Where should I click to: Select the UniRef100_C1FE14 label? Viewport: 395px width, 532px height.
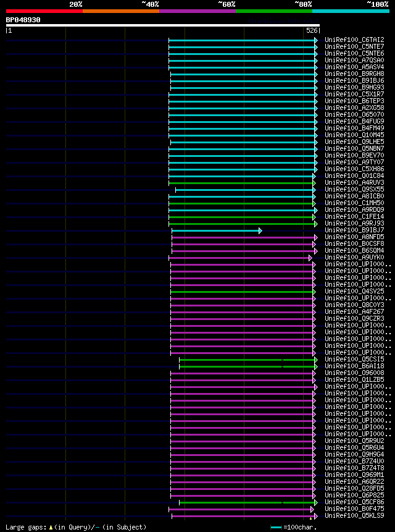[354, 216]
